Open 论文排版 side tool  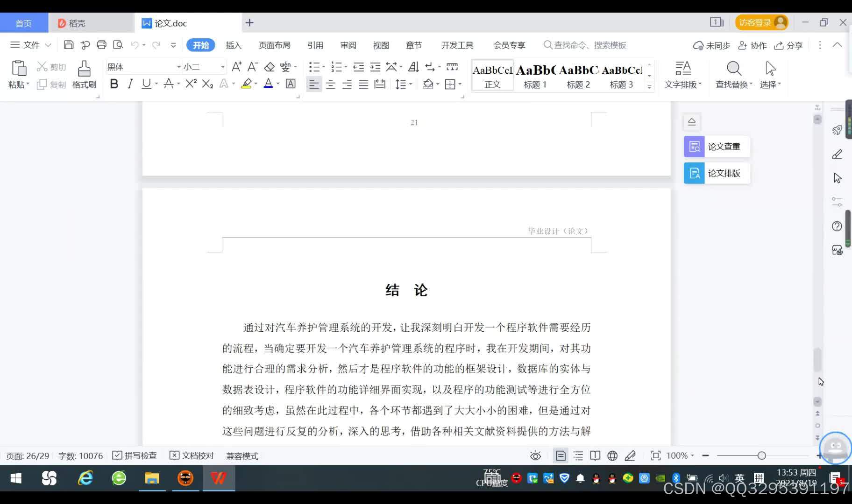(717, 173)
